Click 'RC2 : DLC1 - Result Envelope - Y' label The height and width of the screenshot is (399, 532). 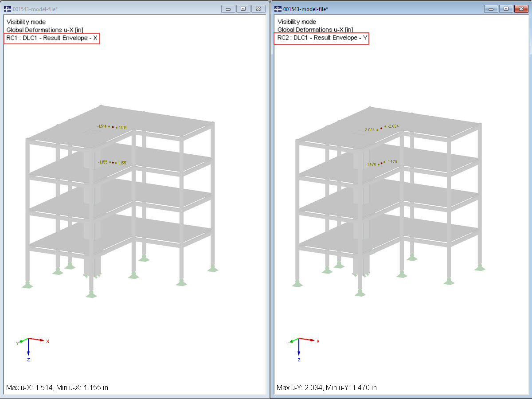322,39
